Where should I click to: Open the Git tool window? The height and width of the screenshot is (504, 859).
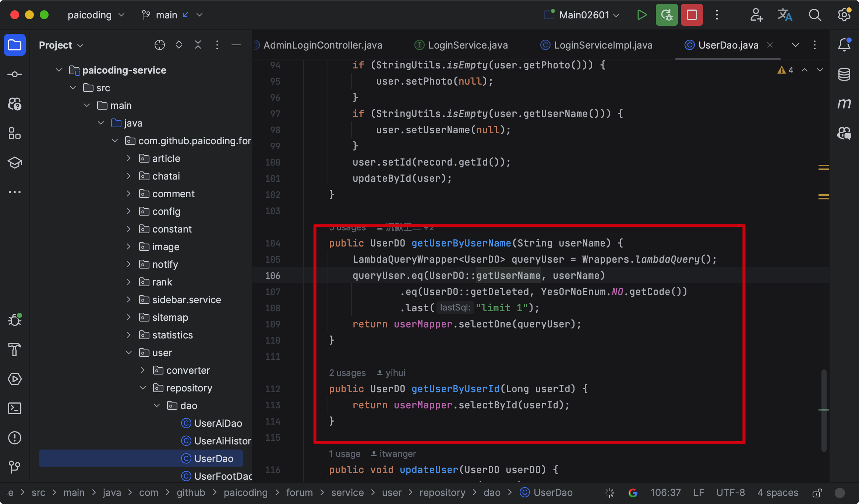point(15,467)
